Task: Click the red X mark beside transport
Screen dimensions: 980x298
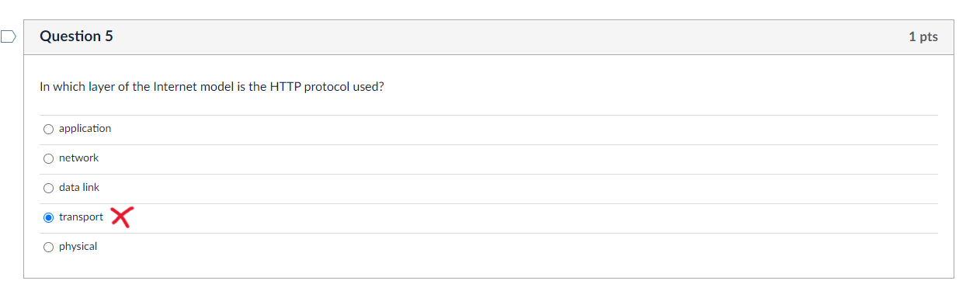Action: (121, 217)
